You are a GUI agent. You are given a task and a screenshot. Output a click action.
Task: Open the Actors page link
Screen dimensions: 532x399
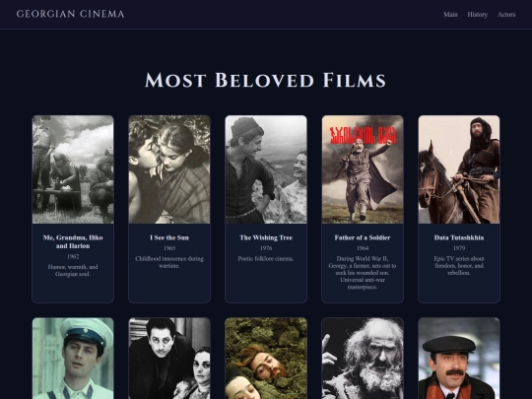click(x=506, y=14)
